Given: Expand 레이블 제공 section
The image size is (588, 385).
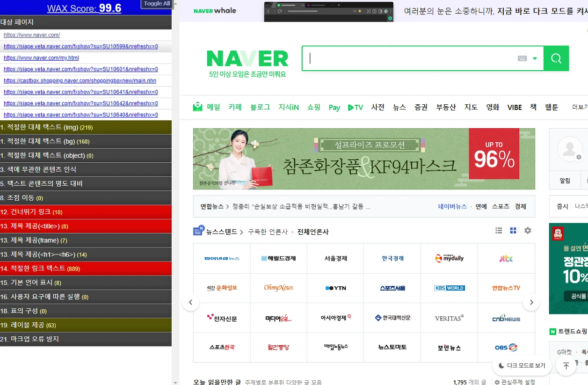Looking at the screenshot, I should tap(86, 325).
